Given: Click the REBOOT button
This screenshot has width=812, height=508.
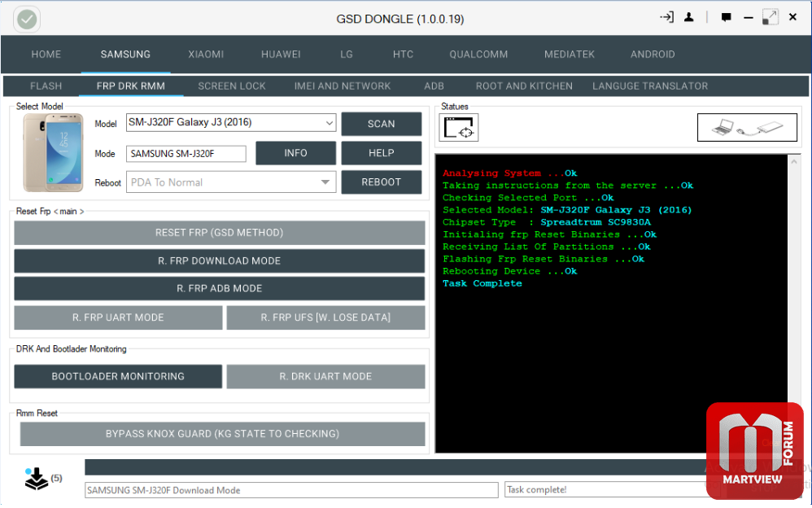Looking at the screenshot, I should tap(381, 182).
